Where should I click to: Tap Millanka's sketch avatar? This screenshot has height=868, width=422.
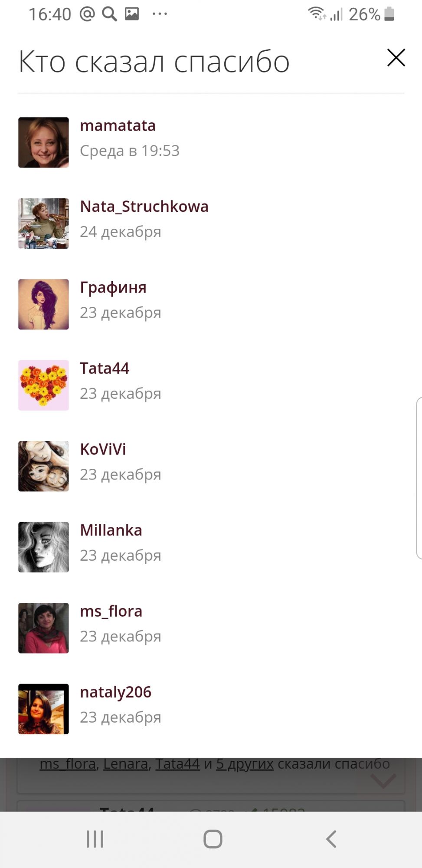[43, 547]
